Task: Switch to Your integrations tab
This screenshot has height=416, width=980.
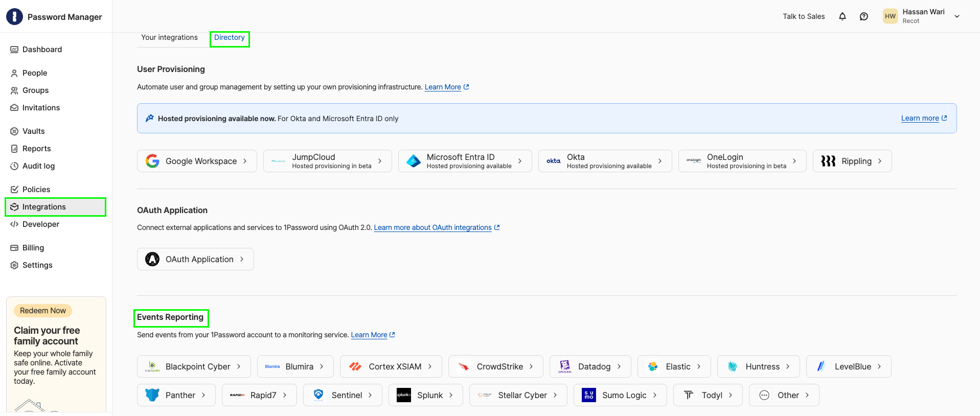Action: [169, 37]
